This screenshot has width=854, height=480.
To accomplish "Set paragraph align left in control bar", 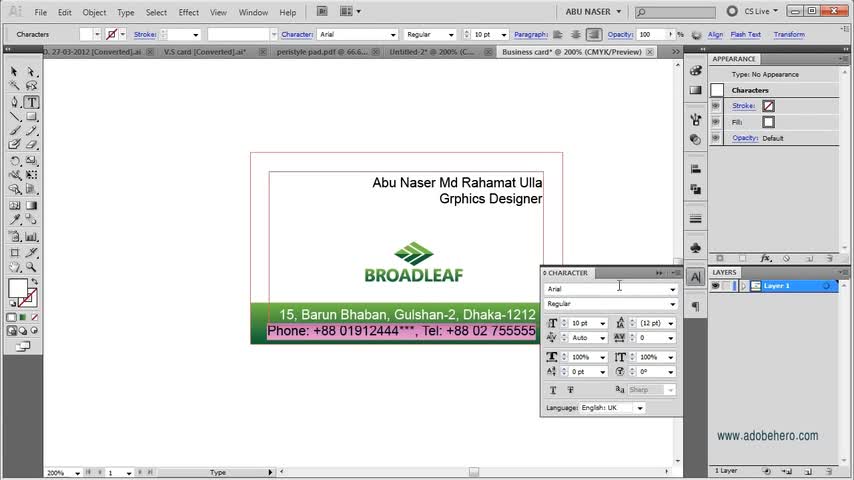I will point(558,34).
